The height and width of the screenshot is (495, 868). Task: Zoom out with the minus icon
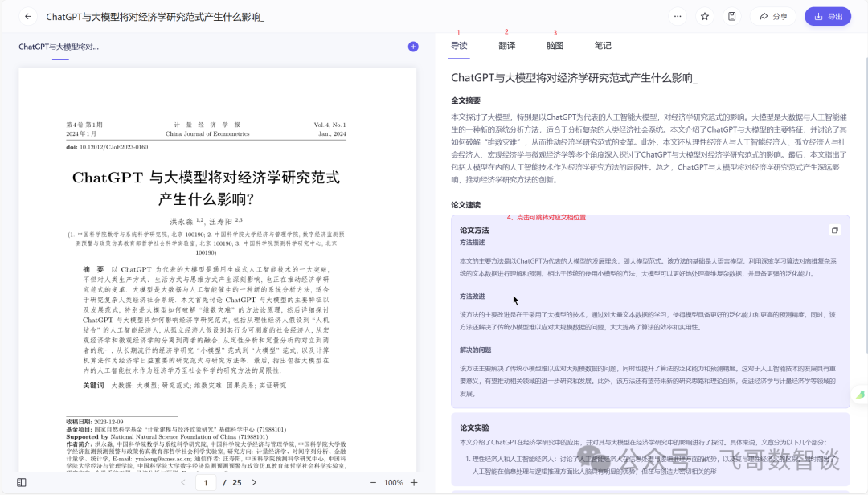click(x=373, y=483)
